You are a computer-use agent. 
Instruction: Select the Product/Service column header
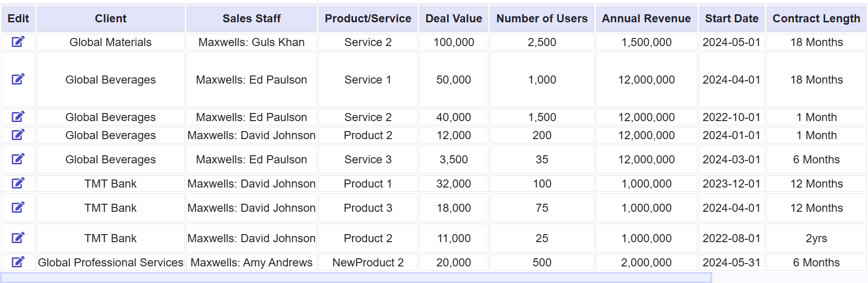[368, 19]
